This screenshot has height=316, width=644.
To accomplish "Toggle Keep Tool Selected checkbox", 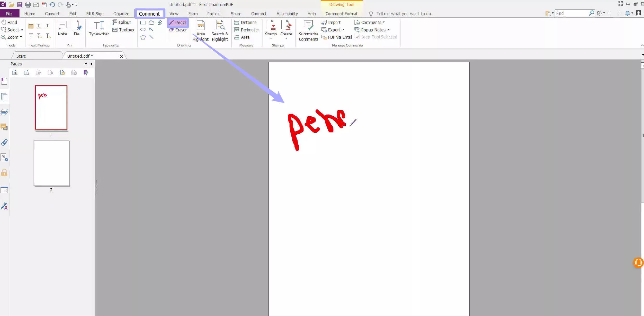I will point(357,37).
